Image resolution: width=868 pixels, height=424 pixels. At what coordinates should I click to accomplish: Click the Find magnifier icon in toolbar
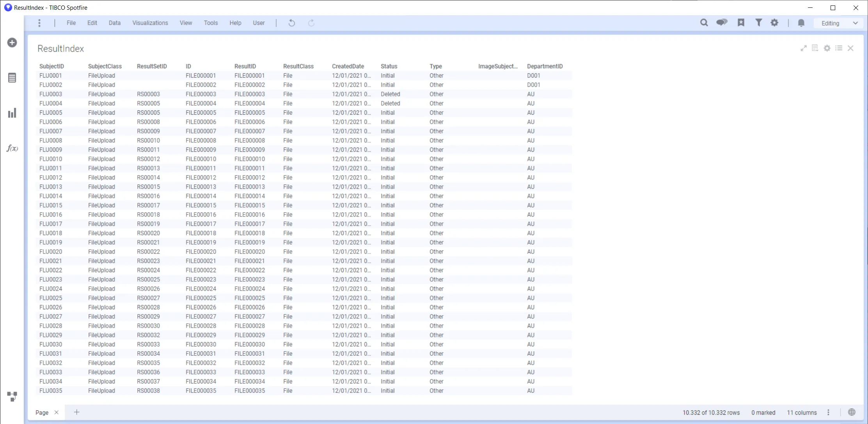704,23
